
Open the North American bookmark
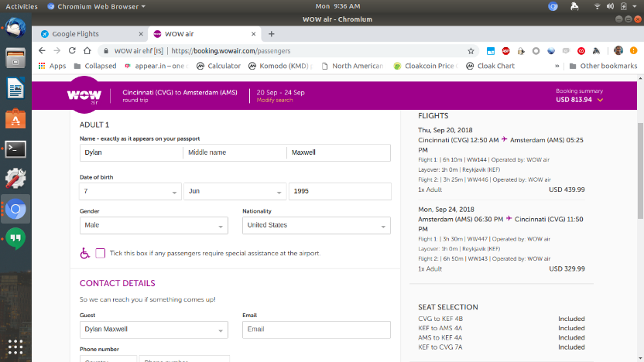tap(353, 66)
